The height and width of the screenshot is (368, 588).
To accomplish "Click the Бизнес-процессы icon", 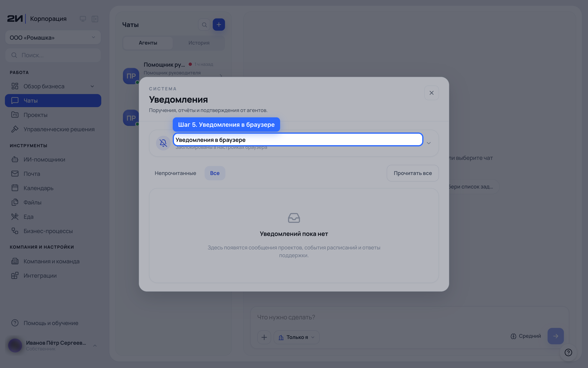I will tap(15, 231).
